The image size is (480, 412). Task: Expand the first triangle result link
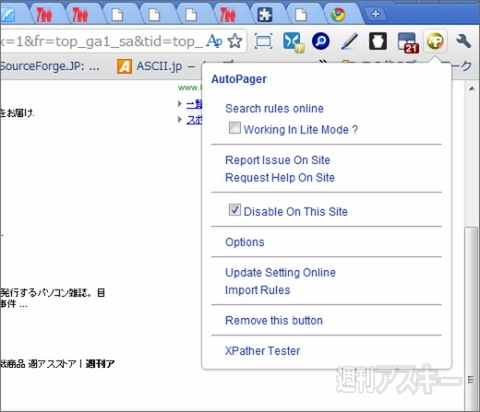pyautogui.click(x=180, y=104)
